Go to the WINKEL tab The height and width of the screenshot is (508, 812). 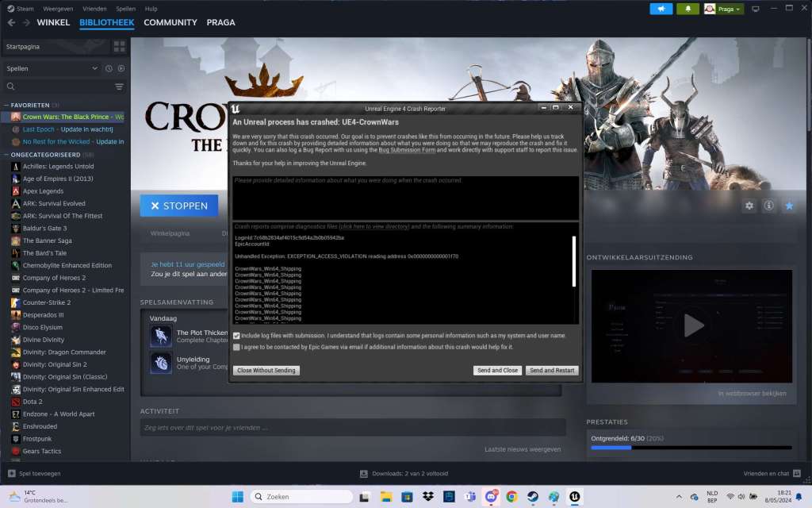(x=53, y=22)
